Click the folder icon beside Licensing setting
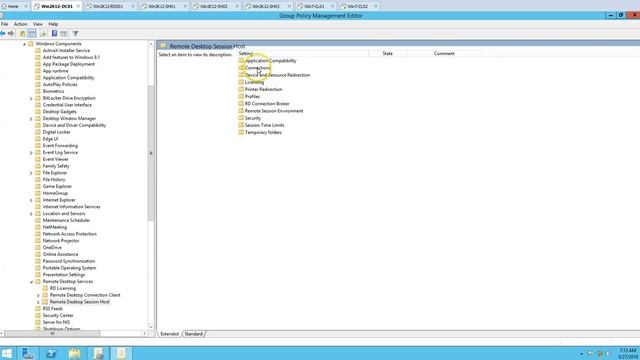Viewport: 640px width, 360px height. pos(241,82)
